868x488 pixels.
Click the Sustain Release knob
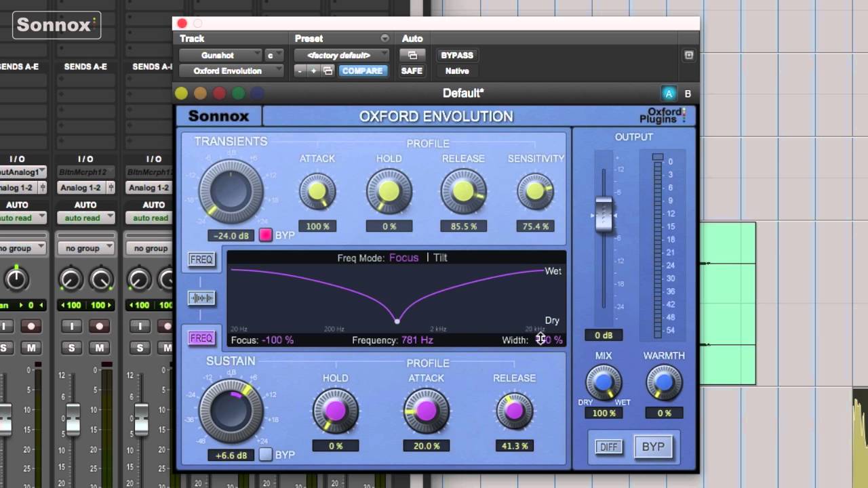(x=515, y=411)
